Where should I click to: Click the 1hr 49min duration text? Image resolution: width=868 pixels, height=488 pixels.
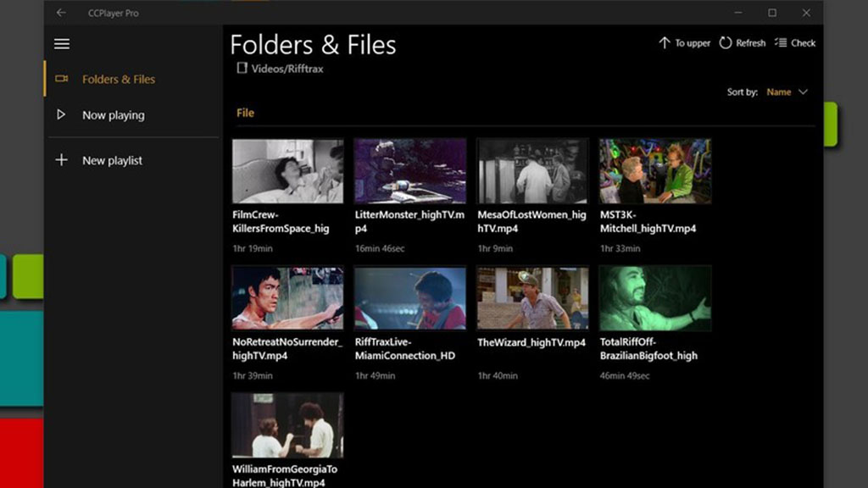coord(375,375)
